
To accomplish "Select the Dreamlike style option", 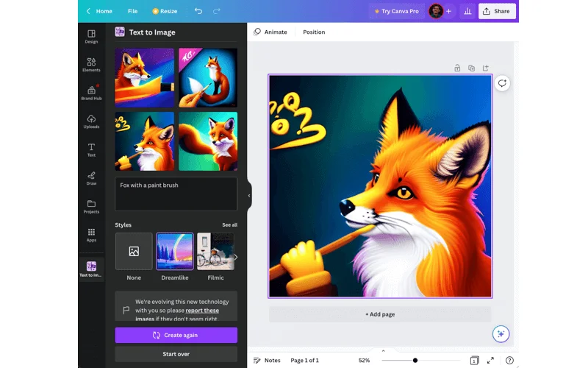I will pyautogui.click(x=175, y=252).
